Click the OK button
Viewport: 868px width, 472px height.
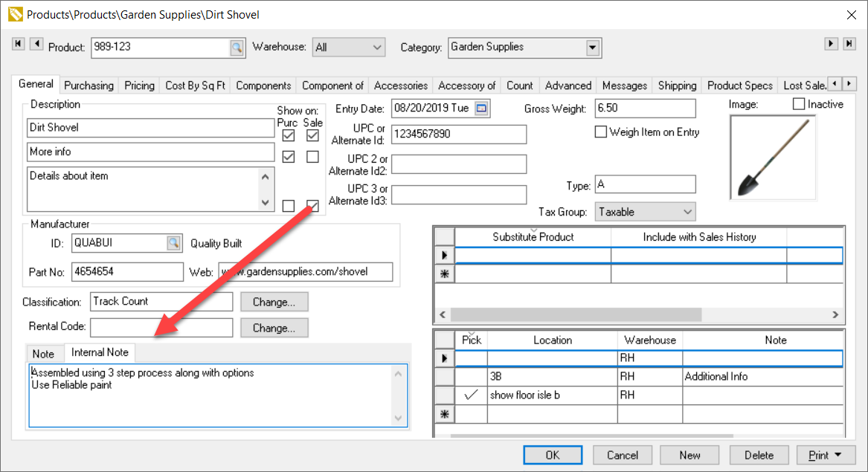click(x=552, y=455)
